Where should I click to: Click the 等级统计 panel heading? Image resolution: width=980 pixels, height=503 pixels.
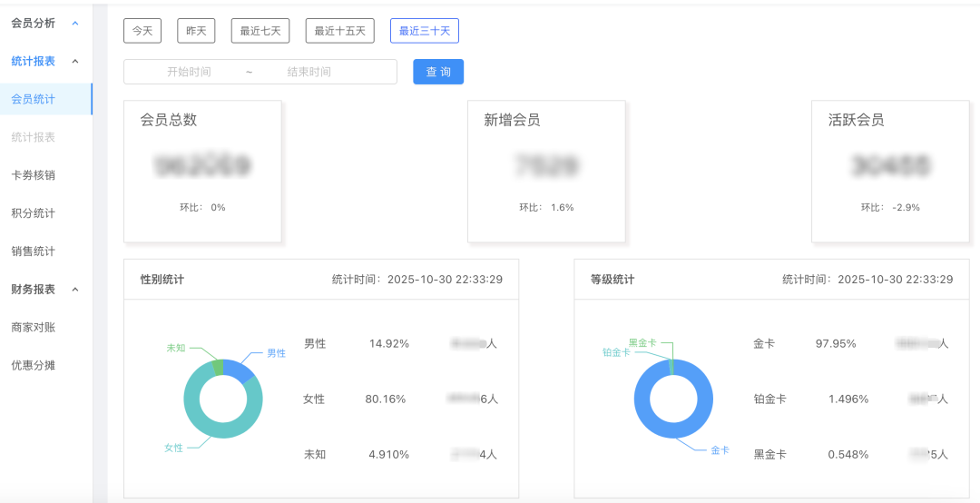[612, 279]
